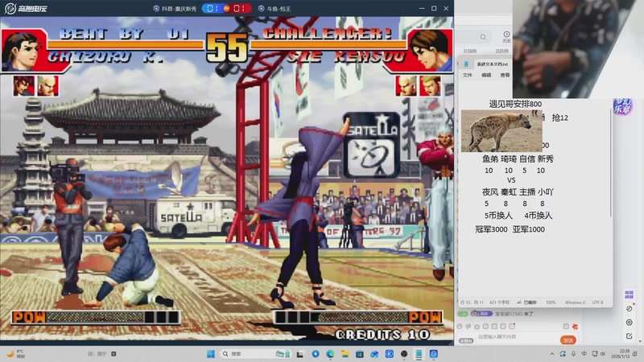Click the text 冠军3000
Screen dimensions: 644x362
[x=491, y=229]
